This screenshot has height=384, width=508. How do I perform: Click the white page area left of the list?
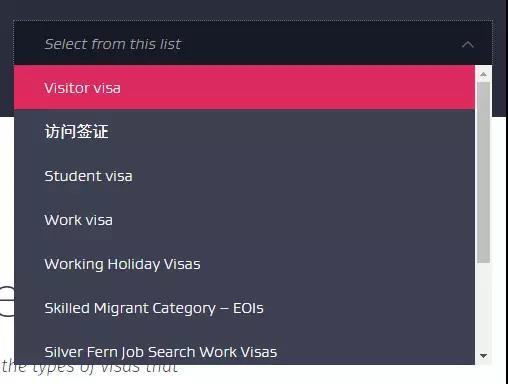(7, 200)
